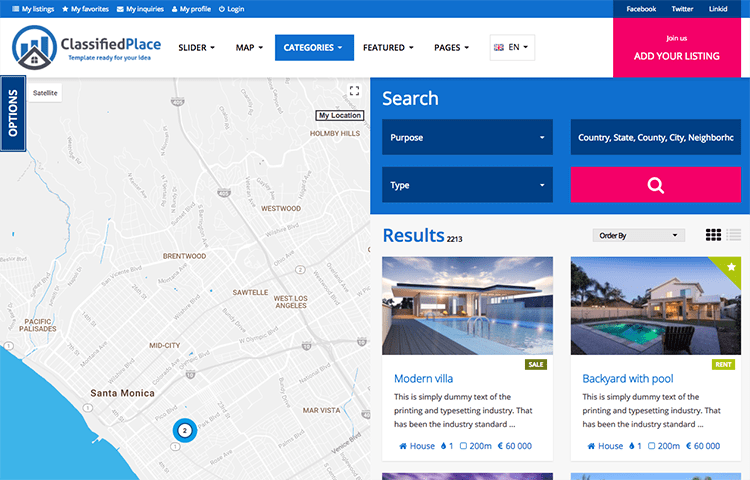This screenshot has height=480, width=750.
Task: Click the water drop icon on Modern villa
Action: (443, 446)
